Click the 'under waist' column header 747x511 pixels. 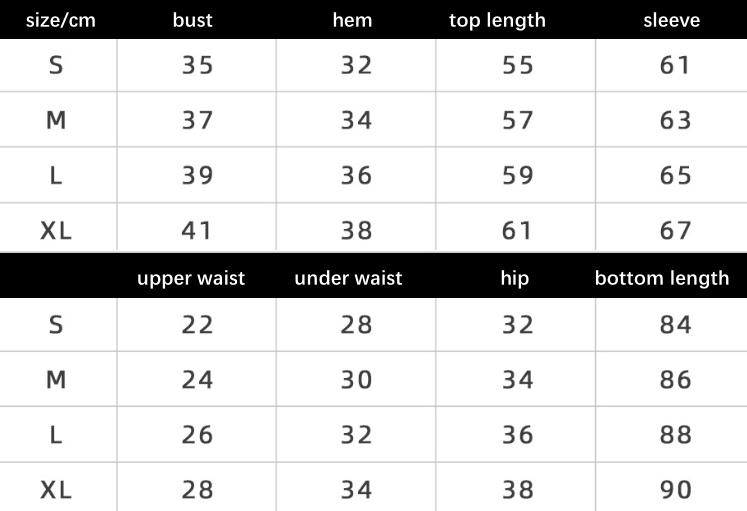348,278
